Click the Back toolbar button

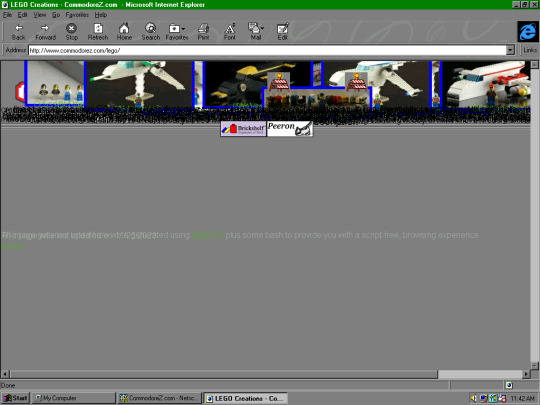(x=19, y=32)
